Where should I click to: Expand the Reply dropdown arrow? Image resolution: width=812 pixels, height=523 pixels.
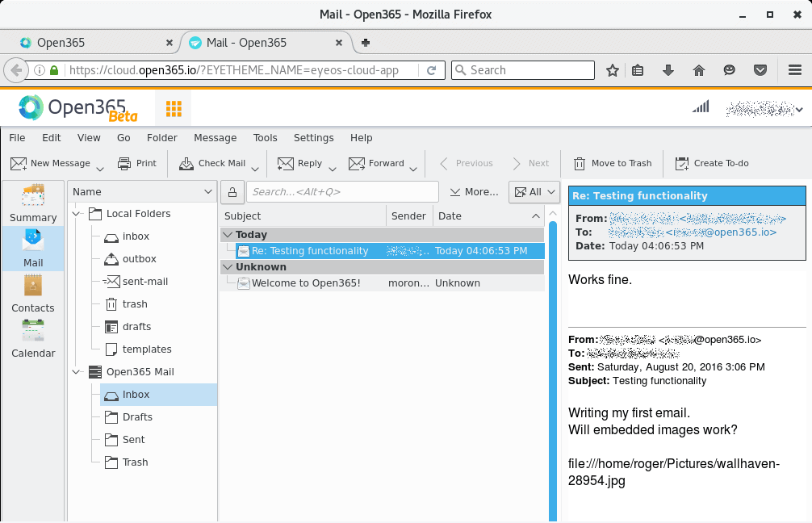point(332,169)
